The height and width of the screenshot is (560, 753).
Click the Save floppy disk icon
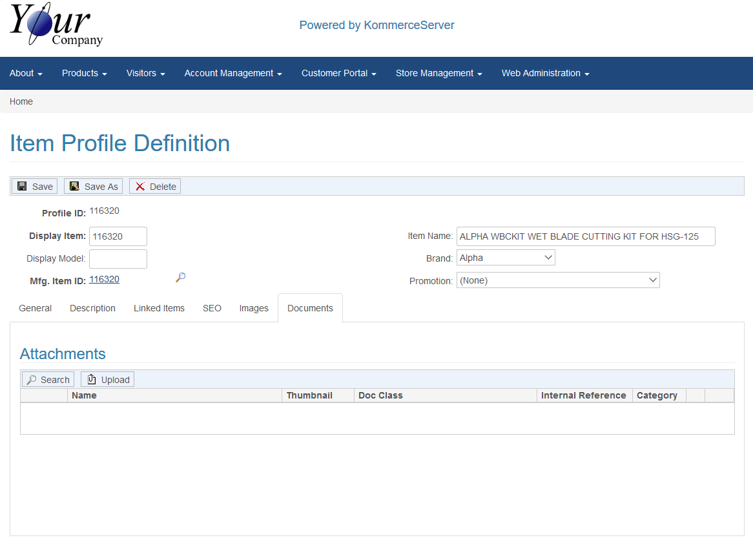(22, 187)
